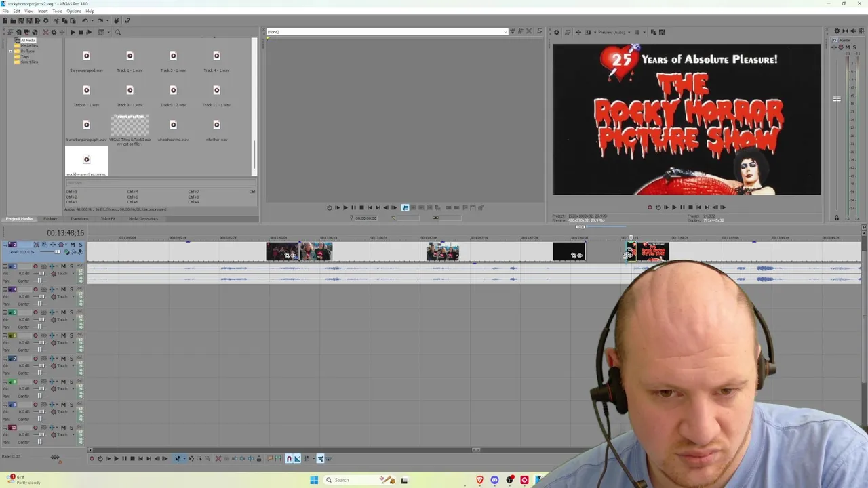The width and height of the screenshot is (868, 488).
Task: Select the VEGAS Titles & Text media thumbnail
Action: click(x=130, y=125)
